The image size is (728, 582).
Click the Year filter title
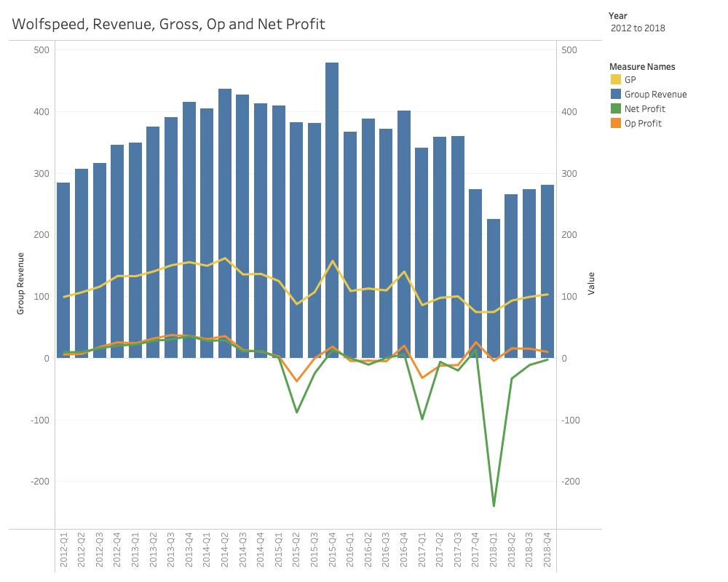click(617, 16)
